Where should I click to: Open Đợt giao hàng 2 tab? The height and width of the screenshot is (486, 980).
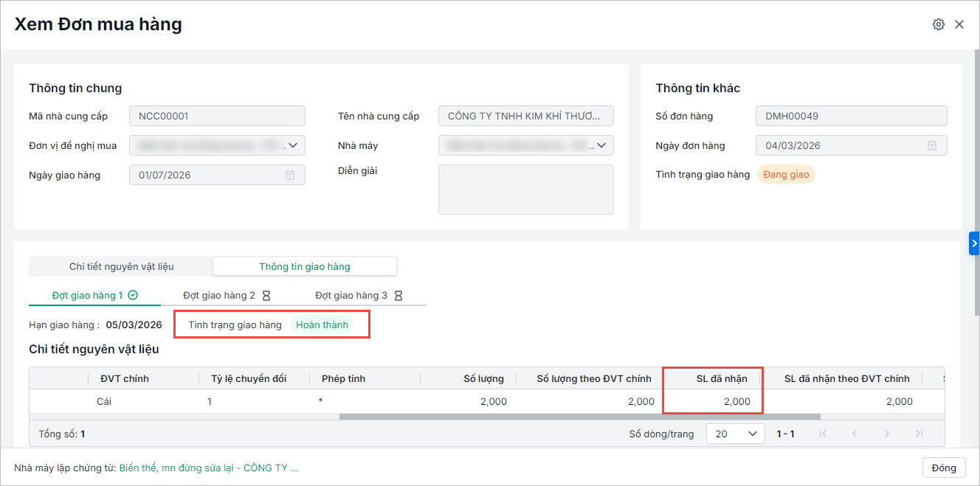pos(227,295)
